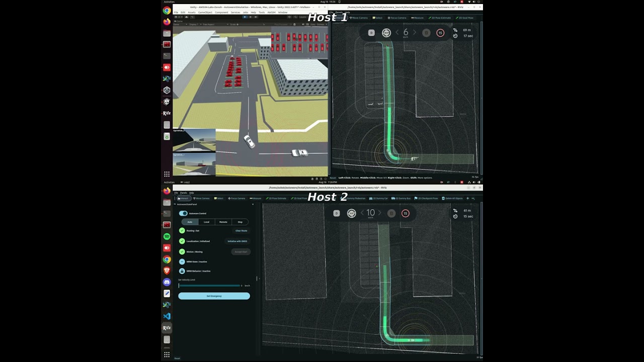Open the Display 1 dropdown in Game view
Screen dimensions: 644x362
pyautogui.click(x=196, y=24)
